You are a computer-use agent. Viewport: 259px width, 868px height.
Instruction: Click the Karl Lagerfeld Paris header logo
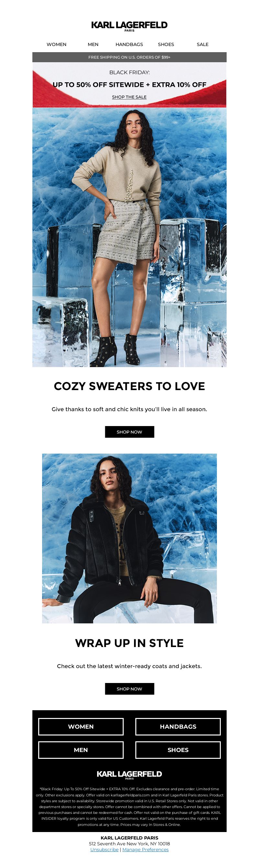coord(129,26)
